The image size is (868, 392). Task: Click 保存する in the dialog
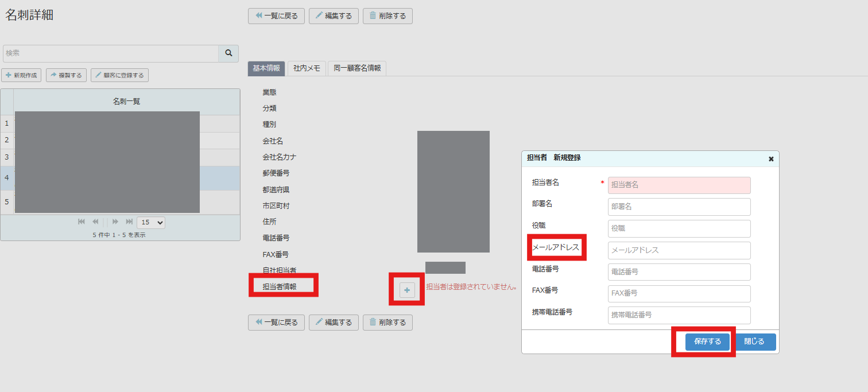pos(707,341)
